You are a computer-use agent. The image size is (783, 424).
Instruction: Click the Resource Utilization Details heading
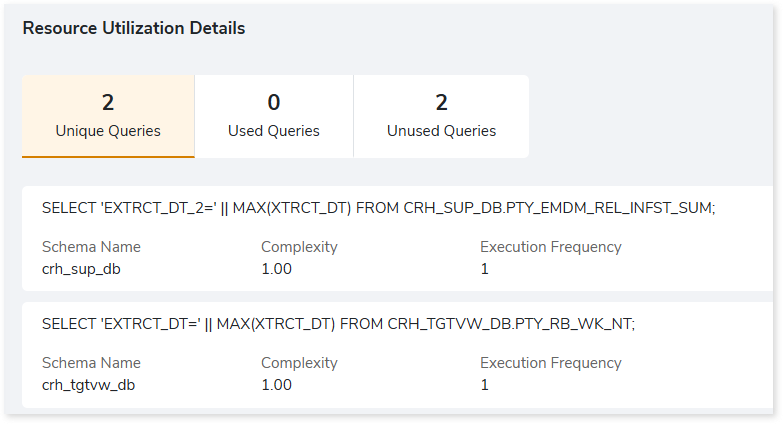click(x=133, y=28)
